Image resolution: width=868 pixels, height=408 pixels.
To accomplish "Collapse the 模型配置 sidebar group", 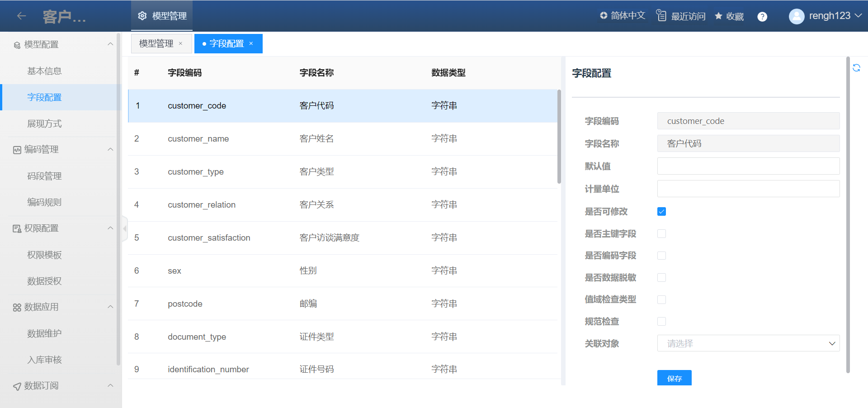I will pyautogui.click(x=110, y=44).
